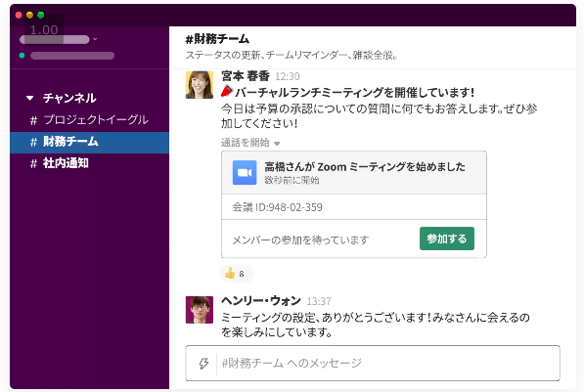Click the Zoom camera icon in the meeting card
This screenshot has height=392, width=584.
point(245,172)
